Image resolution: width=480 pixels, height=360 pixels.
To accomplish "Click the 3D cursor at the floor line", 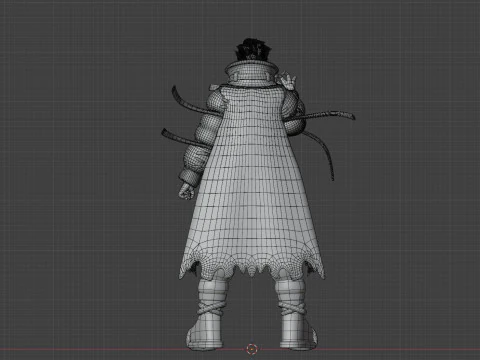I will tap(251, 349).
